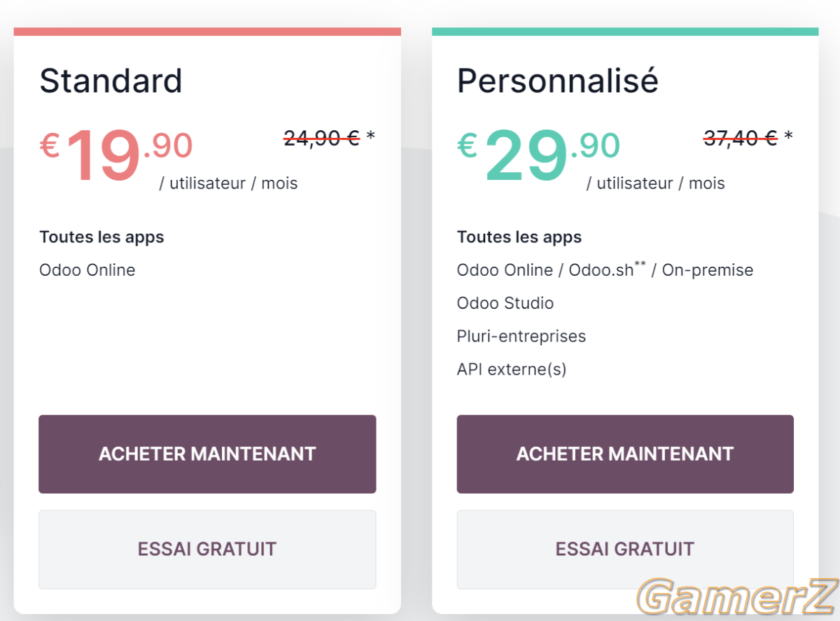
Task: Click the crossed-out 24,90 € price
Action: tap(322, 138)
